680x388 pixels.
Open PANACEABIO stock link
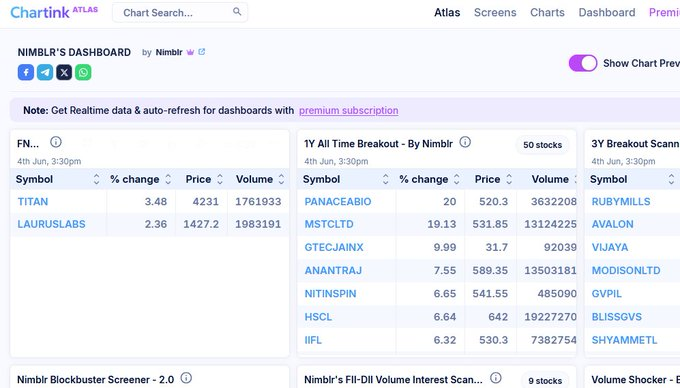338,202
